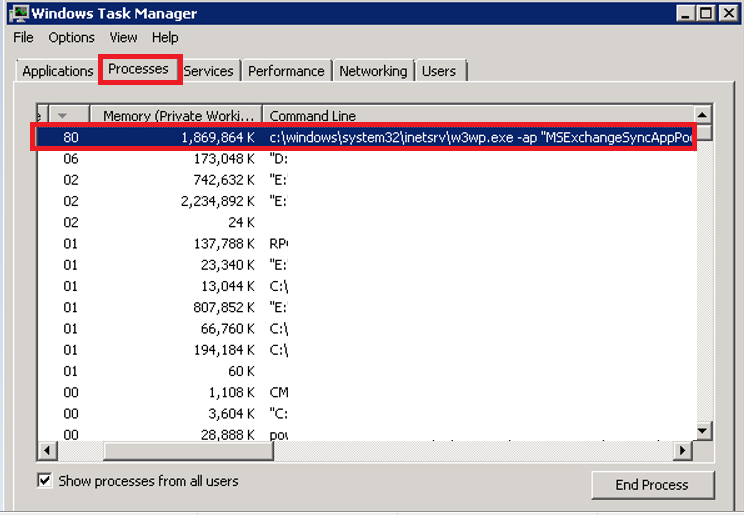Select the Services tab

click(208, 71)
